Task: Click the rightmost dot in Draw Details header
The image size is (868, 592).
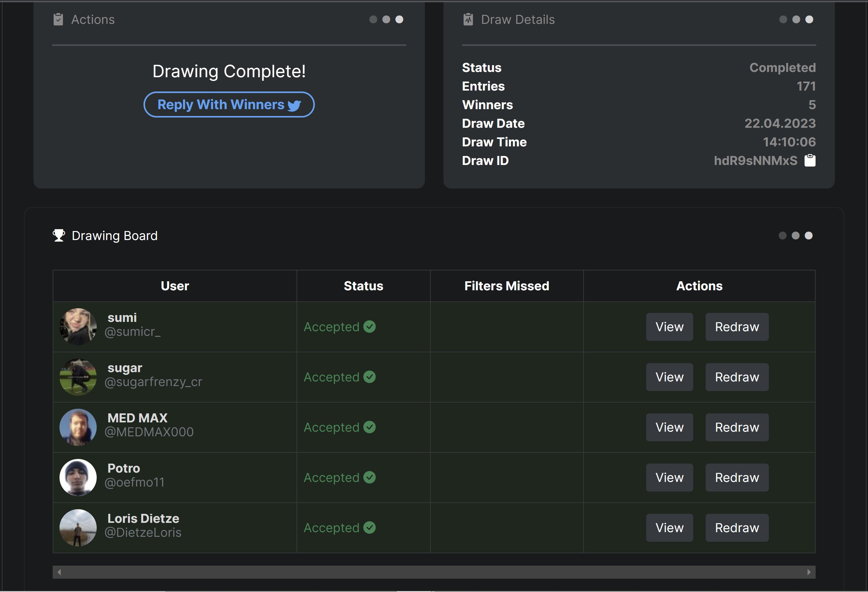Action: tap(809, 20)
